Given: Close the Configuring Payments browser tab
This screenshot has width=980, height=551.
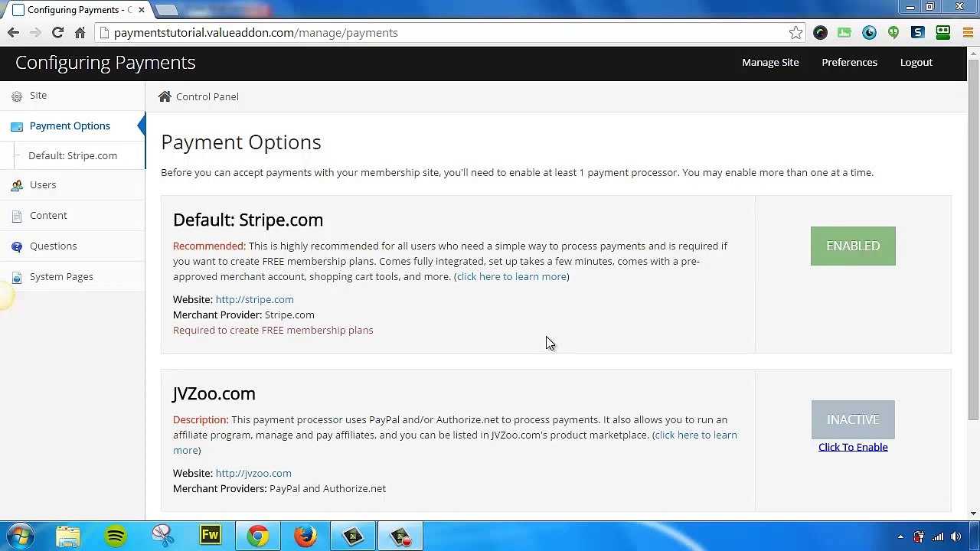Looking at the screenshot, I should click(x=141, y=10).
